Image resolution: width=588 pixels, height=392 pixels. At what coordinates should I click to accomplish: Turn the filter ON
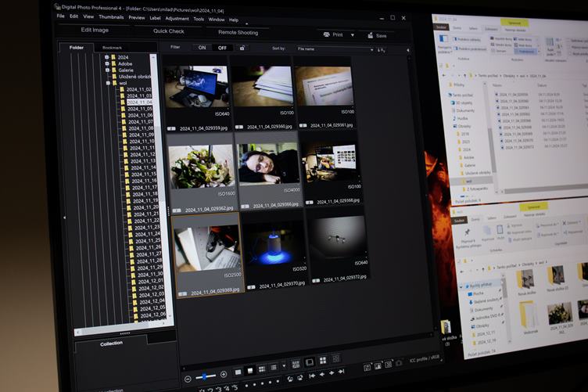click(202, 48)
